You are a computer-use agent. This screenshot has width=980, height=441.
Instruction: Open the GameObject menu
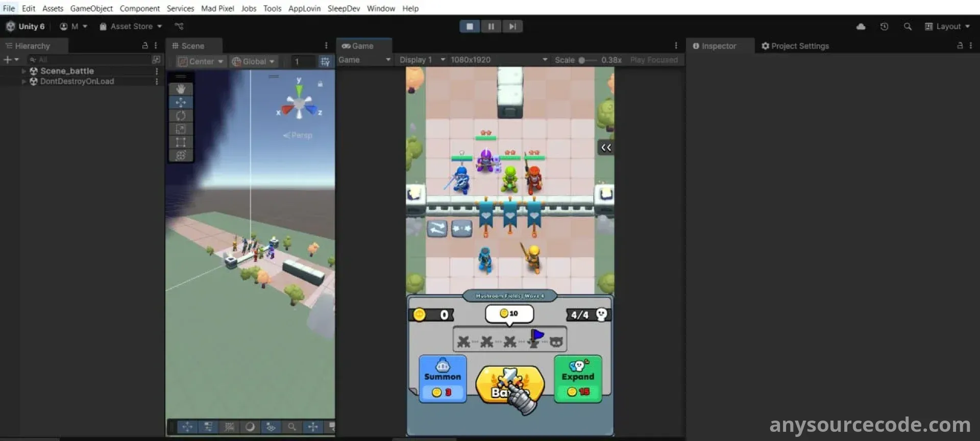(x=91, y=8)
